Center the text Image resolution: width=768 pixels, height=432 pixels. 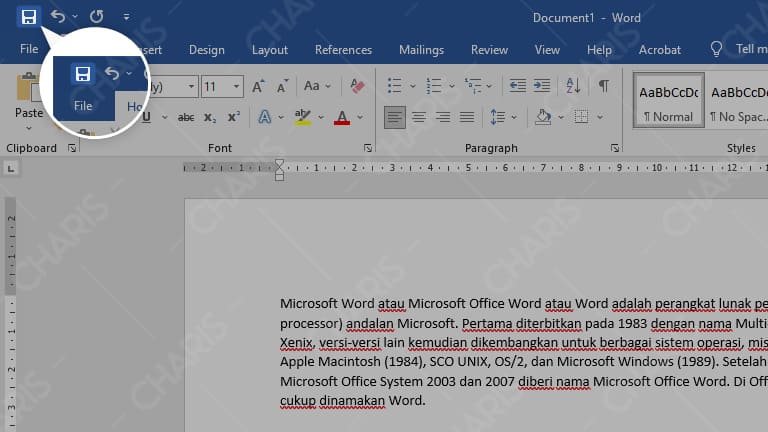pos(419,117)
